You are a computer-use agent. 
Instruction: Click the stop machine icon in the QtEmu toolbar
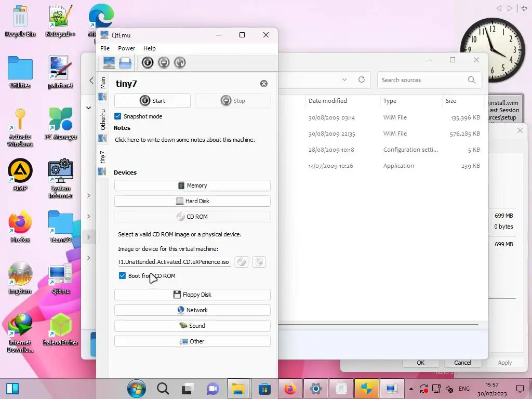[x=164, y=62]
